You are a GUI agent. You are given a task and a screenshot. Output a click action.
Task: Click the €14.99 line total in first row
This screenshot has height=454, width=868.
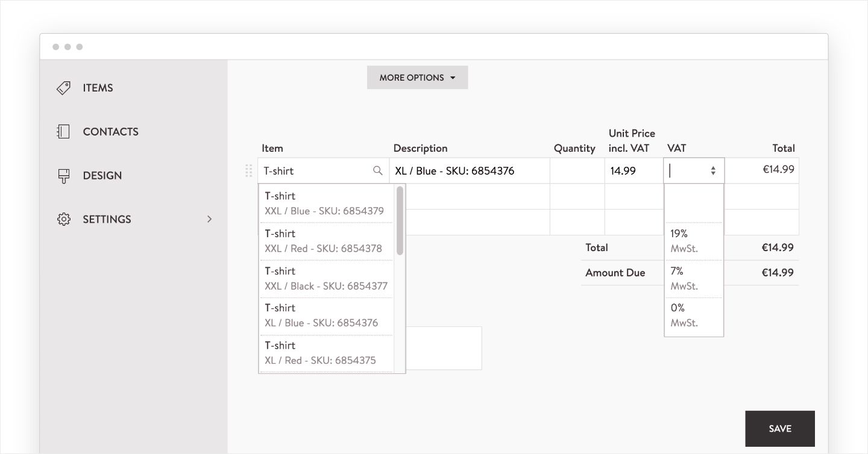[x=778, y=169]
